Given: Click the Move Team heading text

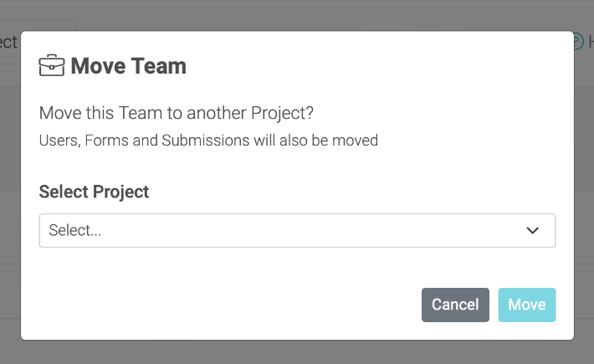Looking at the screenshot, I should pyautogui.click(x=129, y=66).
